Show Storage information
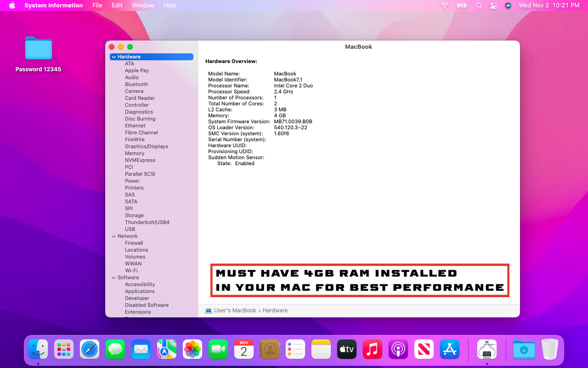 tap(134, 216)
